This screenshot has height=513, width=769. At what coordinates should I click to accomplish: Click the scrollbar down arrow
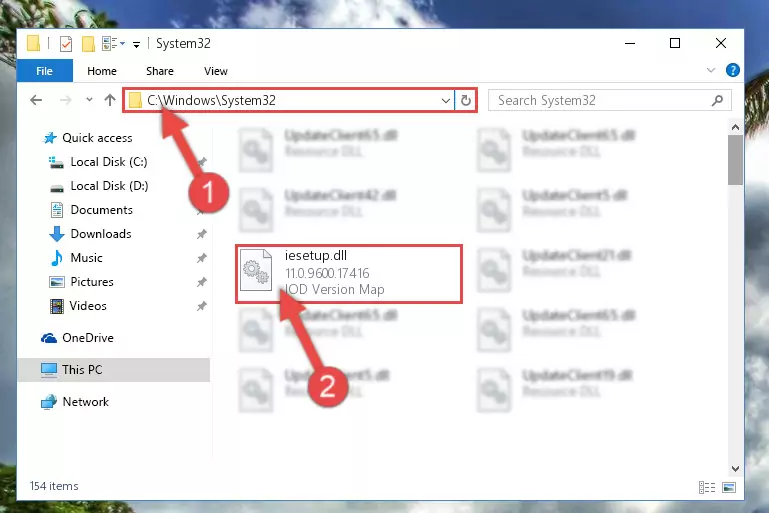click(735, 469)
